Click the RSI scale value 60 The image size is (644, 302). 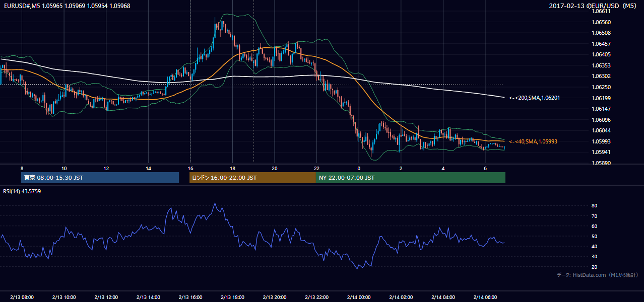coord(595,226)
